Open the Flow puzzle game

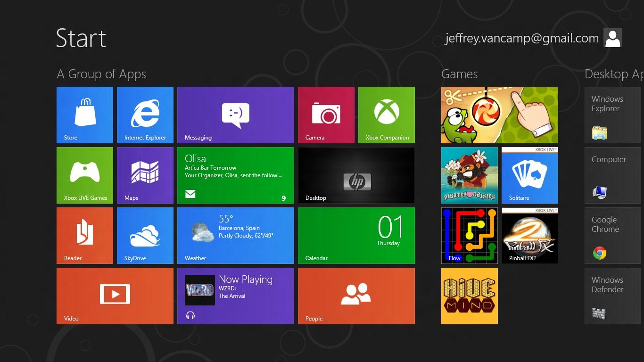469,235
